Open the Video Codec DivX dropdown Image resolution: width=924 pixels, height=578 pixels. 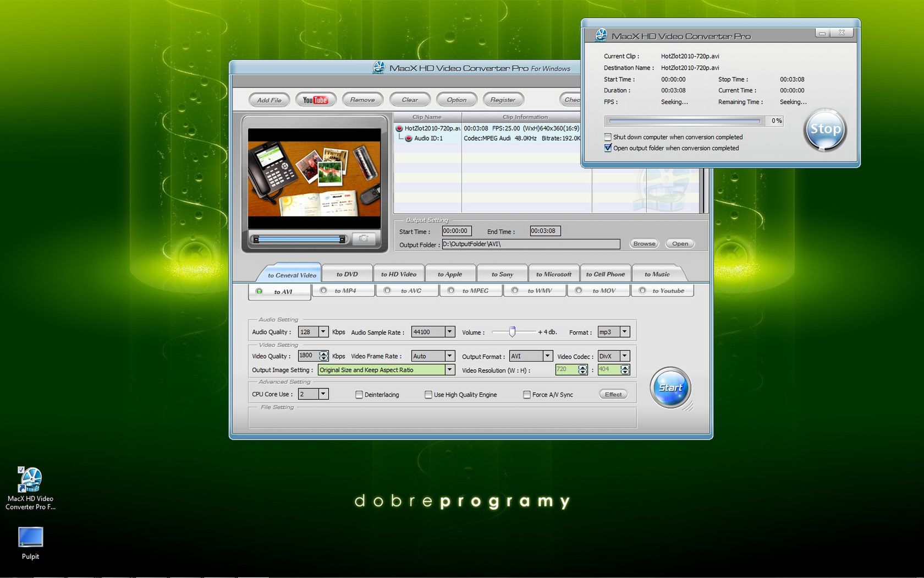pyautogui.click(x=625, y=356)
